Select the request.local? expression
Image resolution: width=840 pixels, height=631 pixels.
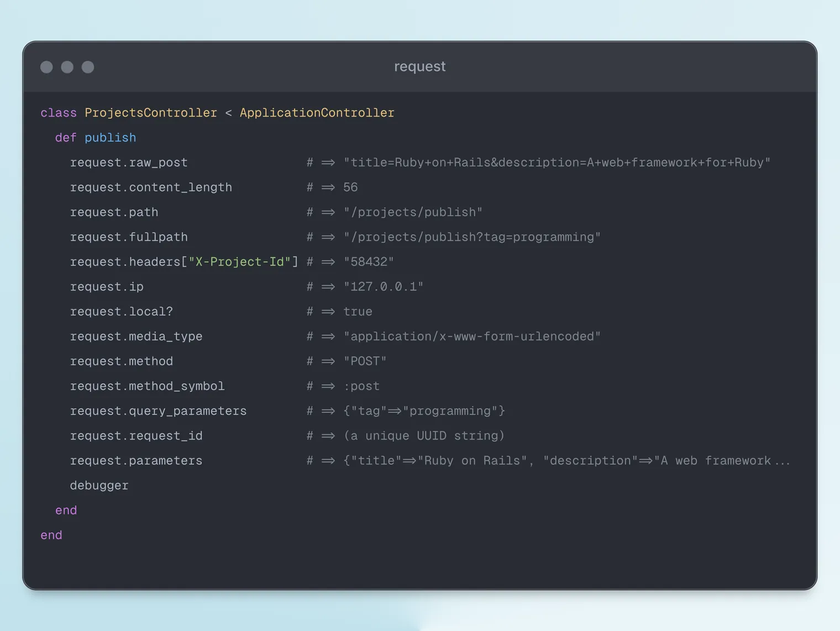(122, 311)
